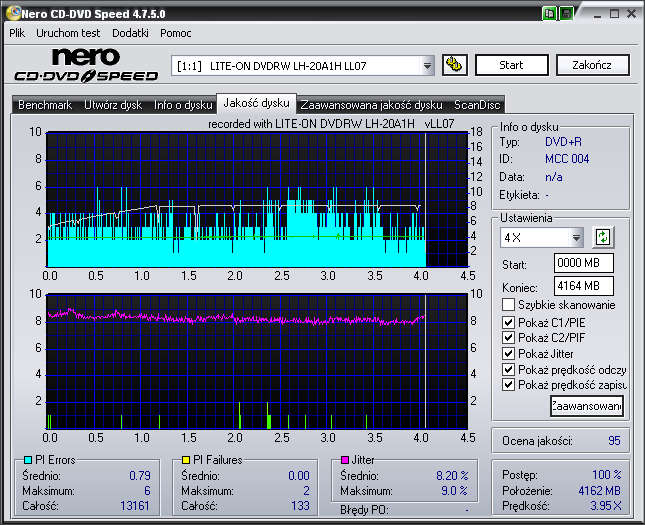This screenshot has height=525, width=645.
Task: Click the save floppy icon in title bar
Action: [566, 14]
